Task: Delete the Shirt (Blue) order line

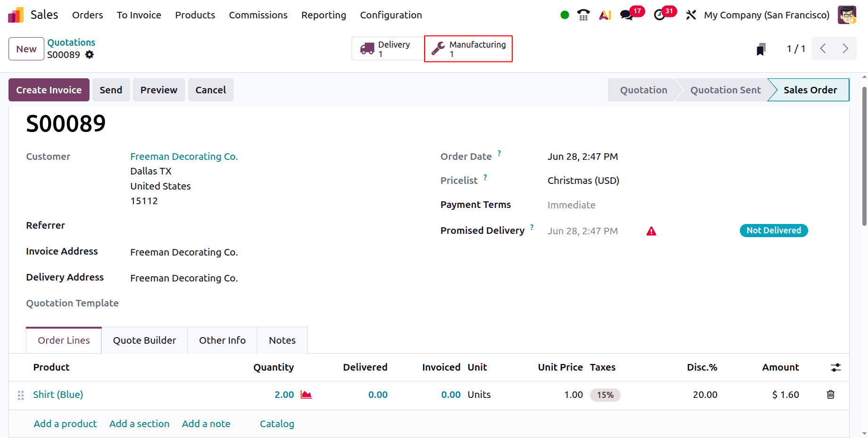Action: [831, 395]
